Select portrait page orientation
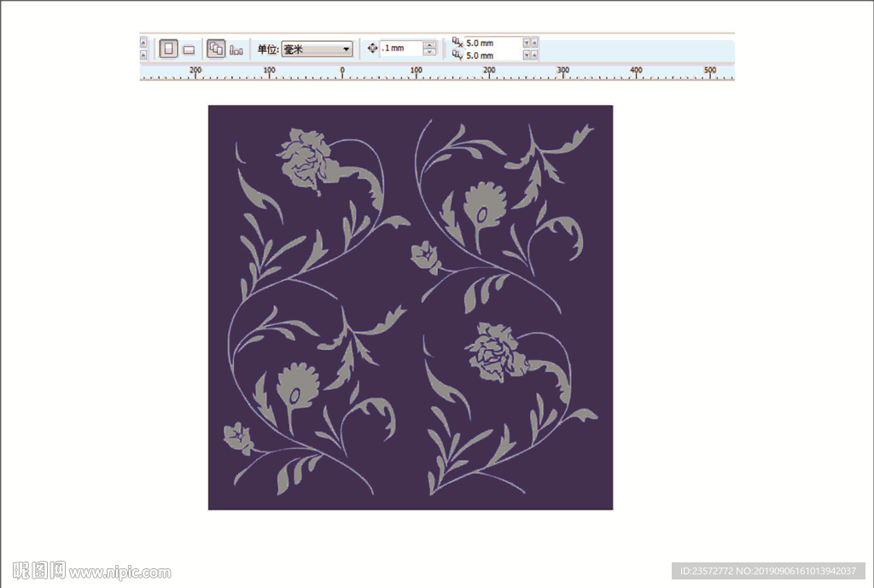 click(168, 49)
